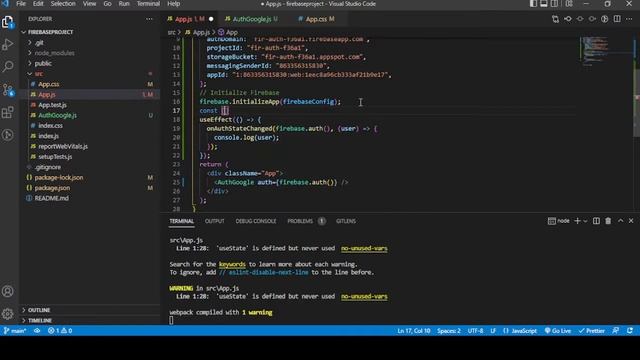Open App.test.js in the explorer
Image resolution: width=640 pixels, height=360 pixels.
tap(52, 105)
